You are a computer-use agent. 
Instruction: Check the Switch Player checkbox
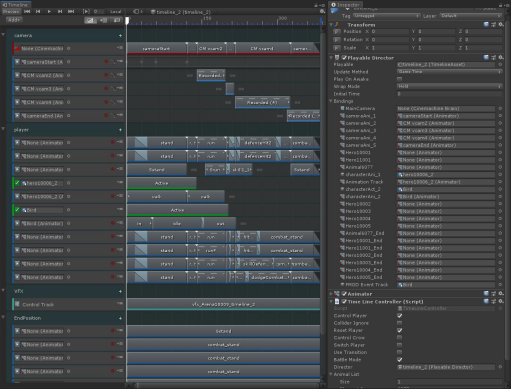click(x=399, y=345)
